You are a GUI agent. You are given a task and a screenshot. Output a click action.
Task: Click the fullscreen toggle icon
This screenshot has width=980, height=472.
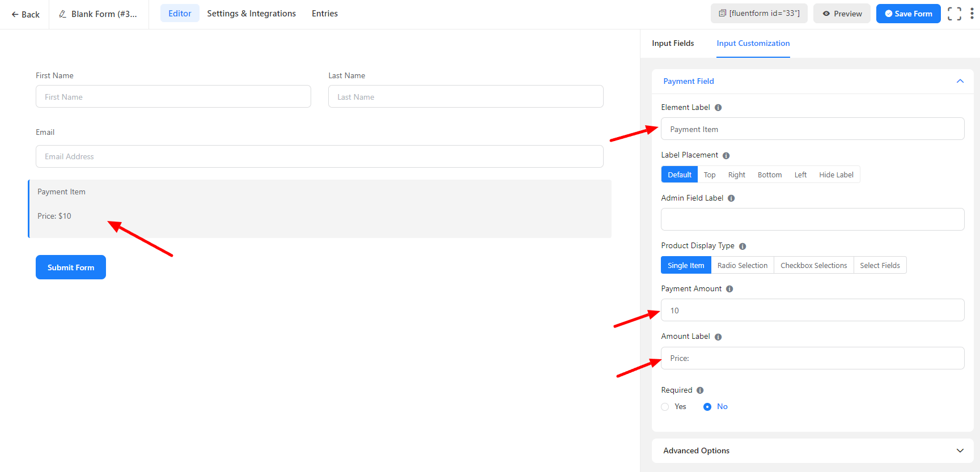point(954,14)
